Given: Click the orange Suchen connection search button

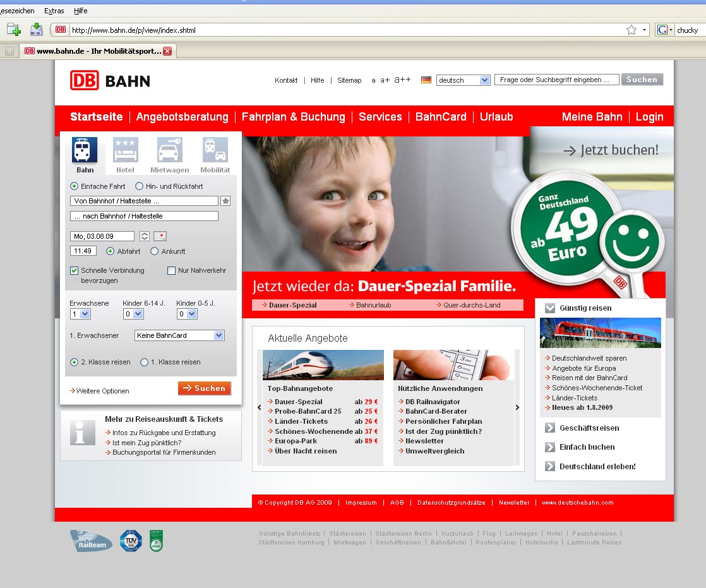Looking at the screenshot, I should 205,388.
